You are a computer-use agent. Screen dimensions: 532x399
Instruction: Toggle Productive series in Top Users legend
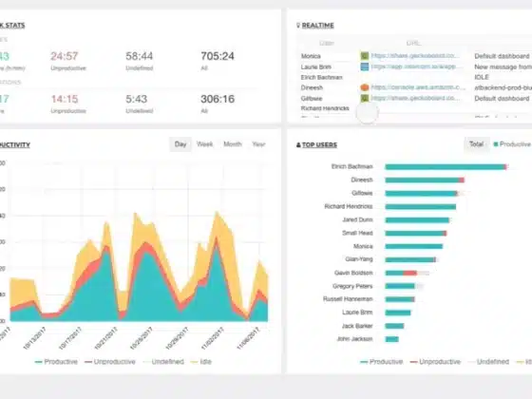pyautogui.click(x=382, y=362)
